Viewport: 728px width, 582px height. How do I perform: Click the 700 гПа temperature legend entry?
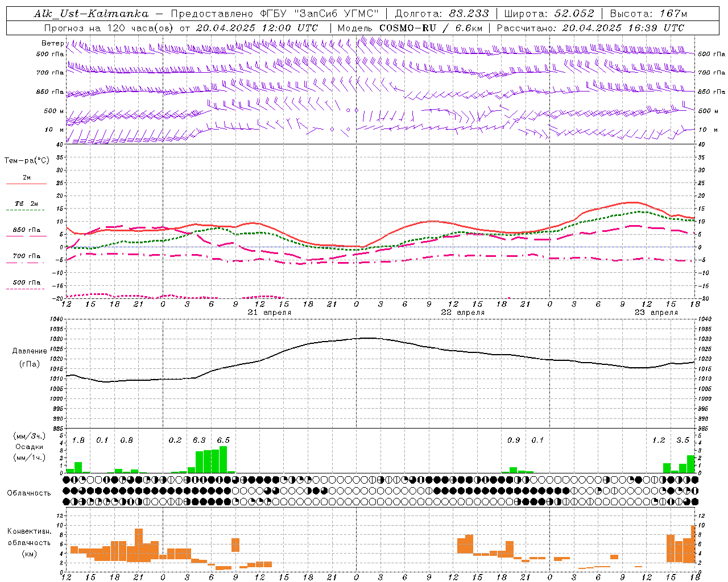pyautogui.click(x=27, y=256)
